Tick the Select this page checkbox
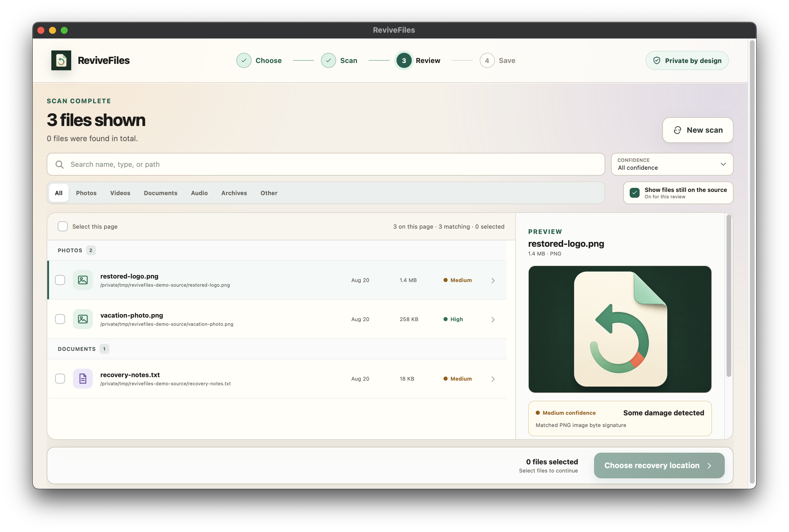Screen dimensions: 789x532 click(x=63, y=226)
